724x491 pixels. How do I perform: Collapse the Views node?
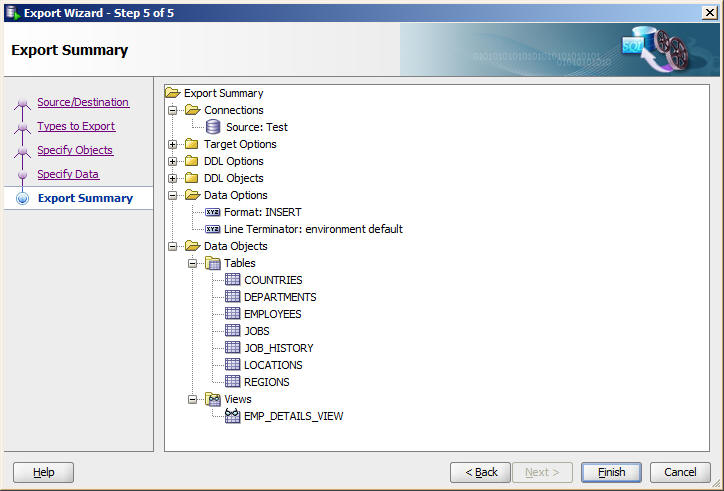coord(193,400)
